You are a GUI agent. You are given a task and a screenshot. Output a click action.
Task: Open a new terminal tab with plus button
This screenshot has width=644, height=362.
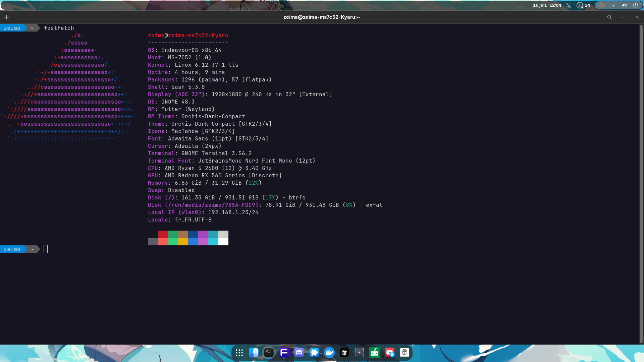pos(6,17)
